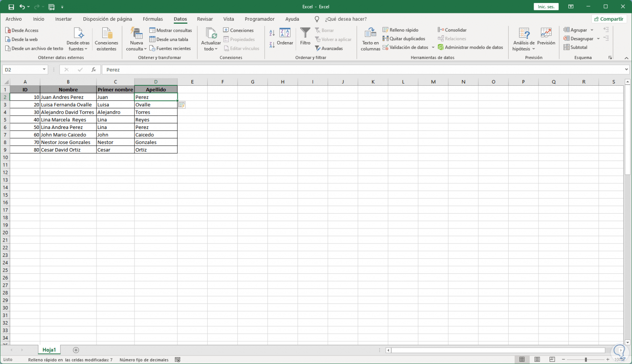The width and height of the screenshot is (632, 364).
Task: Click Insert function fx button
Action: click(93, 70)
